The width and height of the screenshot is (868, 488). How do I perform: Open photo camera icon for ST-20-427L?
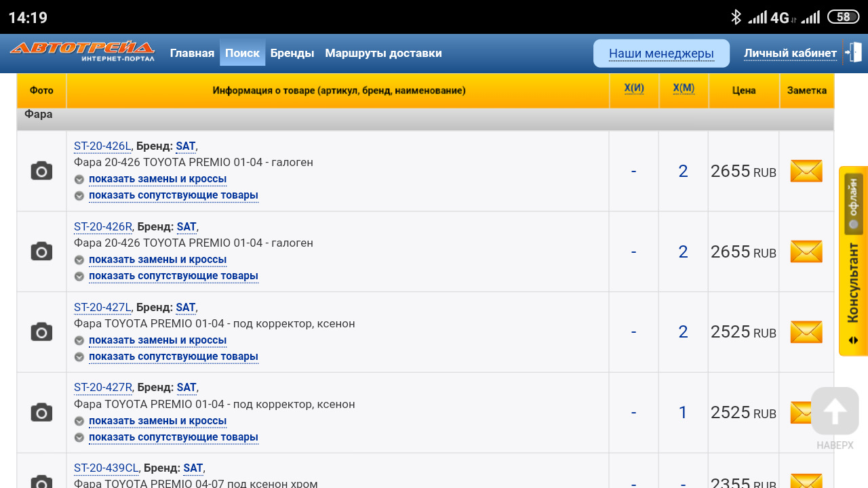point(41,332)
